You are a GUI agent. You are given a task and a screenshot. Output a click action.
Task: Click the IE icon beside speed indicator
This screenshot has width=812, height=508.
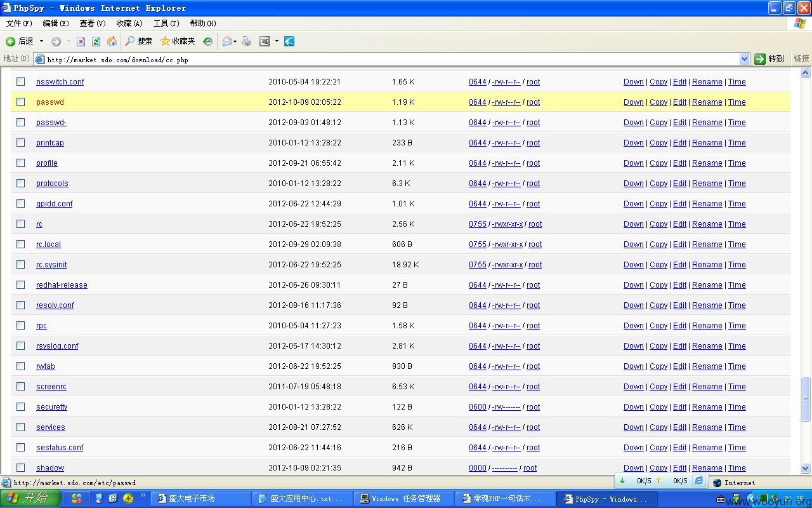pos(698,481)
